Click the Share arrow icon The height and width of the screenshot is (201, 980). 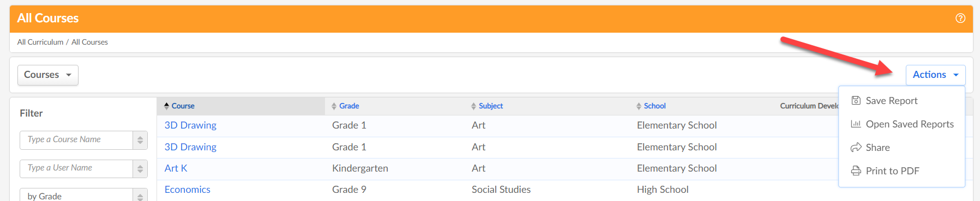coord(856,148)
